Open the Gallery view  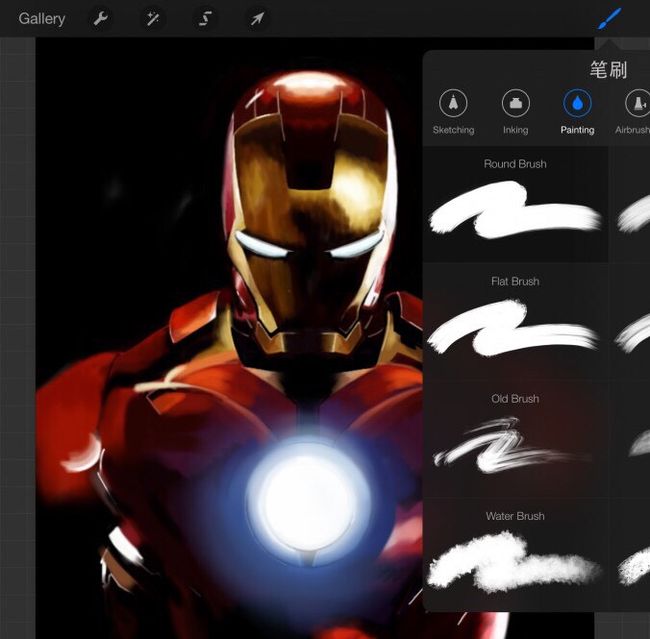click(42, 19)
